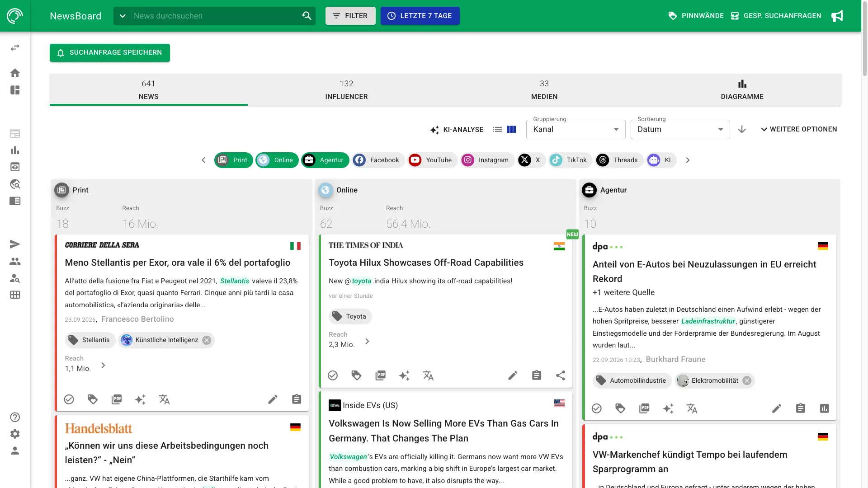Switch to the Influencer tab

point(346,89)
